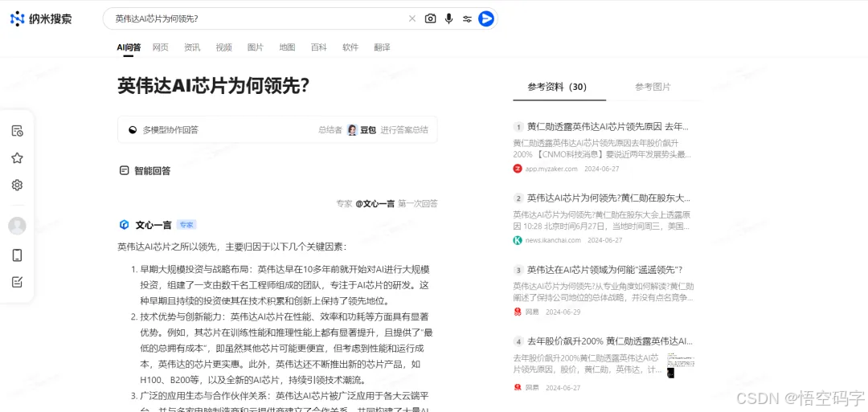Switch to 地图 tab

coord(287,47)
